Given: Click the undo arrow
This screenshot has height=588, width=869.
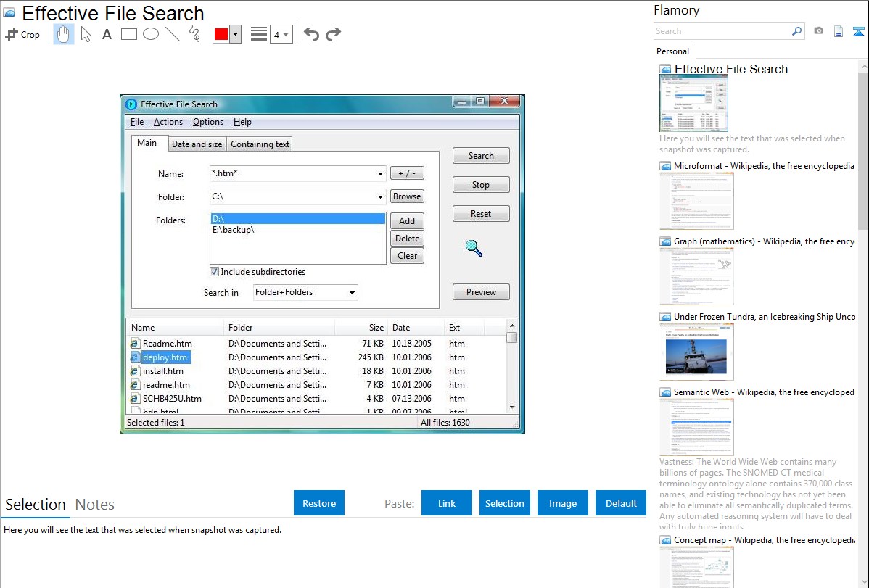Looking at the screenshot, I should click(x=311, y=34).
